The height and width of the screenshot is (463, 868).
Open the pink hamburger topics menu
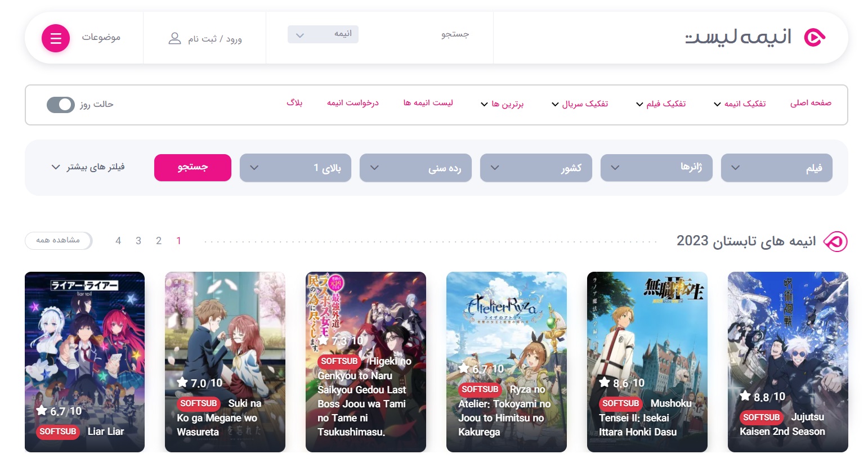click(x=56, y=38)
